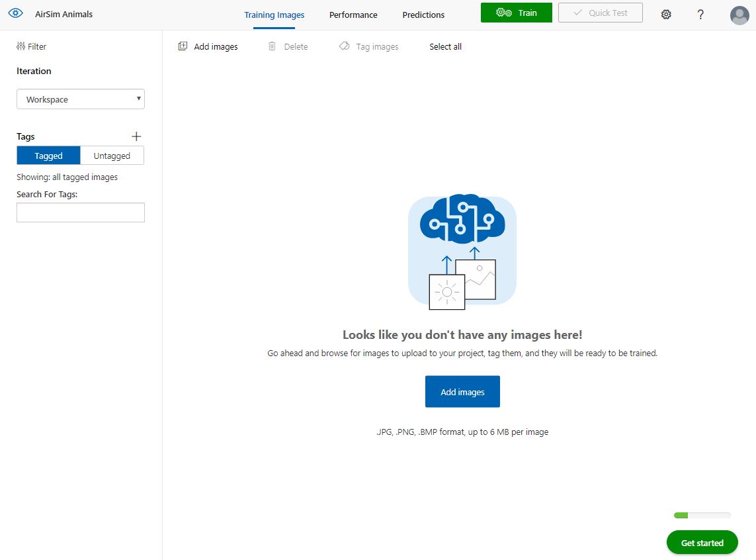Open the Performance tab
Screen dimensions: 756x560
353,15
